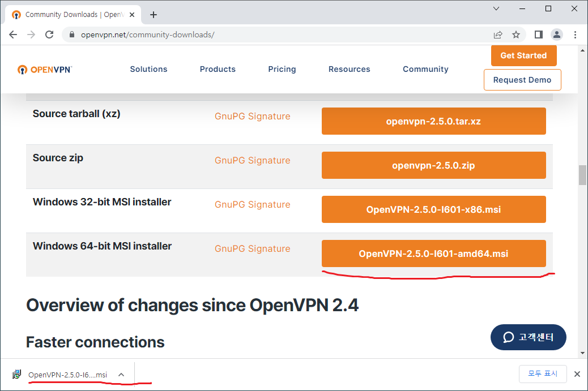This screenshot has width=588, height=391.
Task: Open GnuPG Signature for Source zip
Action: (253, 161)
